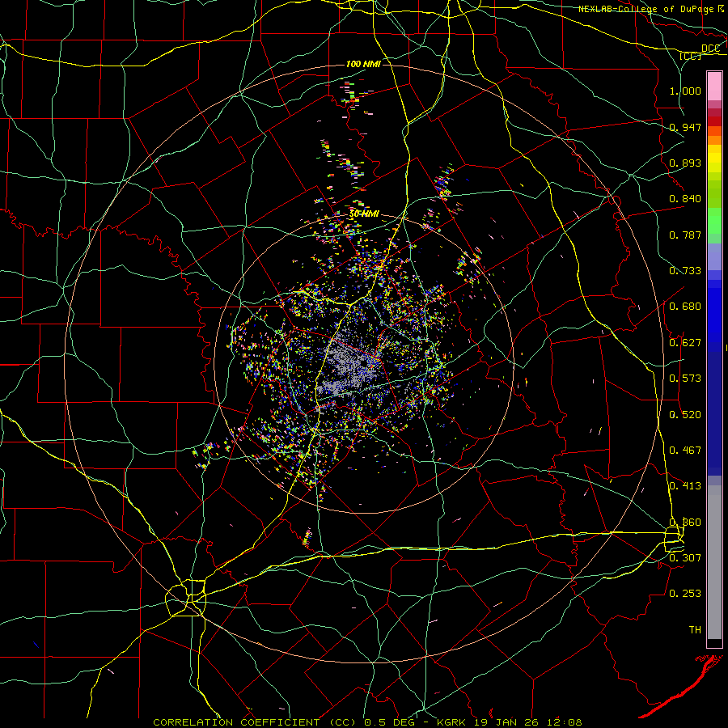Viewport: 728px width, 728px height.
Task: Select the 0.520 scale value
Action: 685,415
